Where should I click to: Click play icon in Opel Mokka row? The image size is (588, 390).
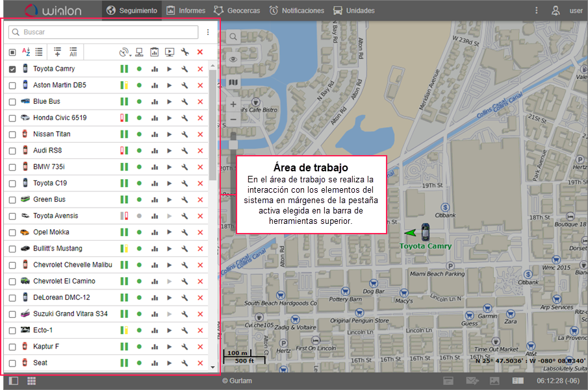pyautogui.click(x=170, y=232)
